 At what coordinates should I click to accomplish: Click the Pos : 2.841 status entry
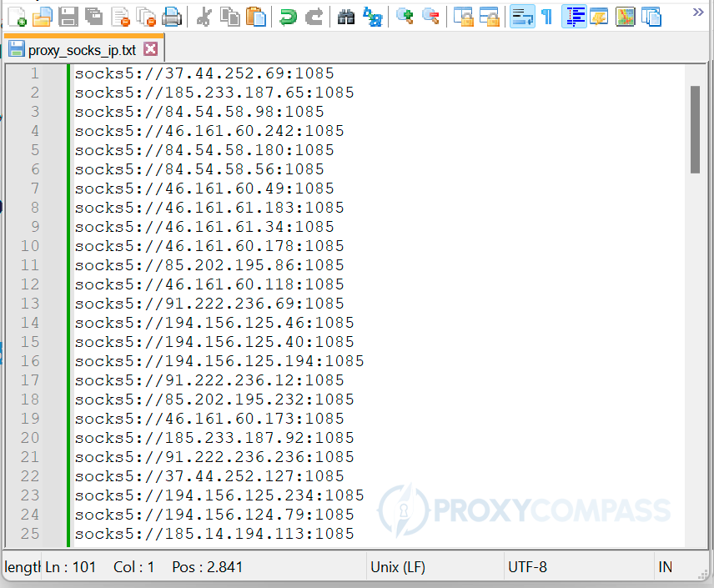click(207, 567)
